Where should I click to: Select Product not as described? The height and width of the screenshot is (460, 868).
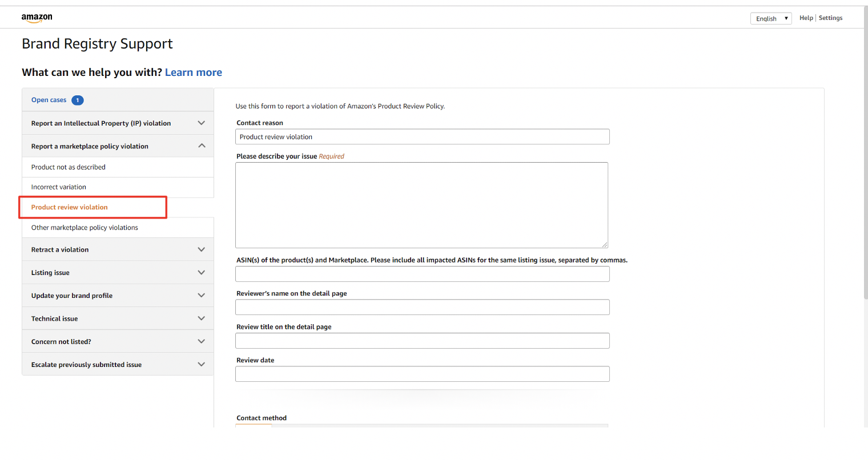coord(118,167)
